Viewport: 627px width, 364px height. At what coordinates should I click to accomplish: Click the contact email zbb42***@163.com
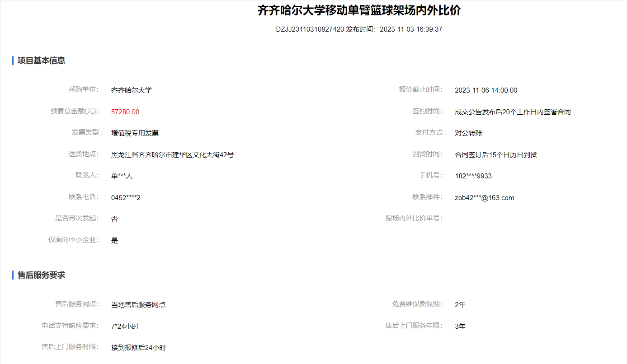(x=484, y=198)
